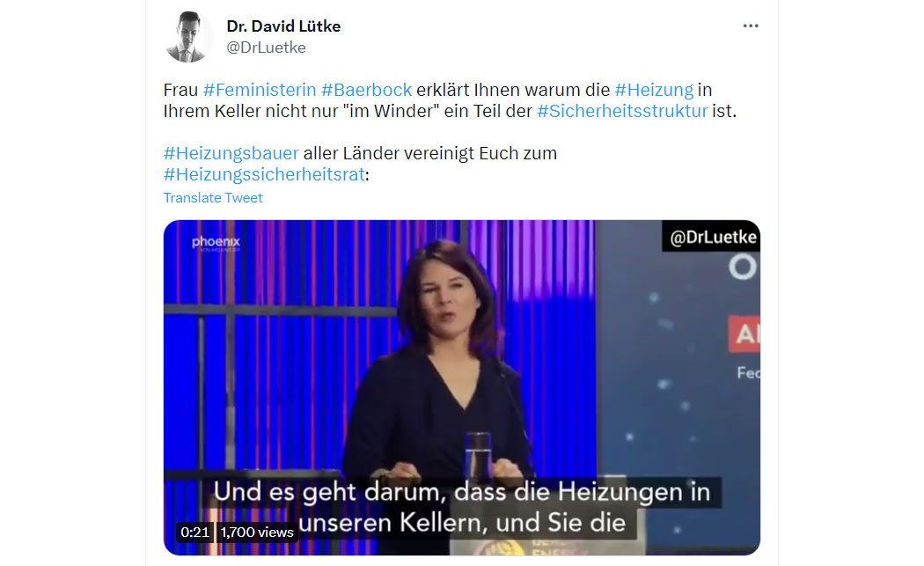Open the Dr. David Lütke display name

point(283,26)
